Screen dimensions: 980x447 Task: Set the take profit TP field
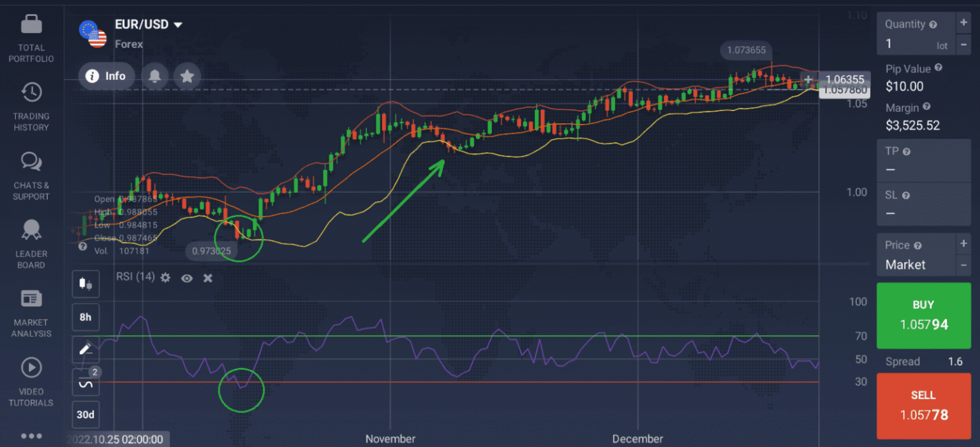point(924,160)
